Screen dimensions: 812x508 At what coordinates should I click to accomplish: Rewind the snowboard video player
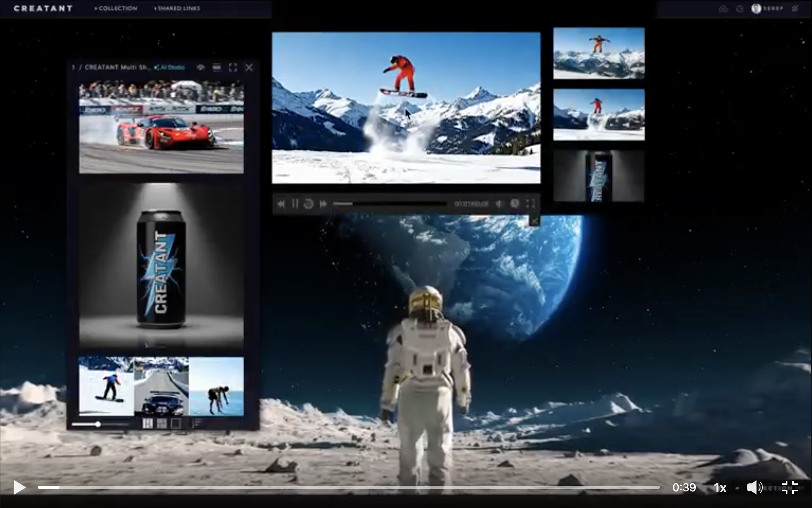(281, 204)
